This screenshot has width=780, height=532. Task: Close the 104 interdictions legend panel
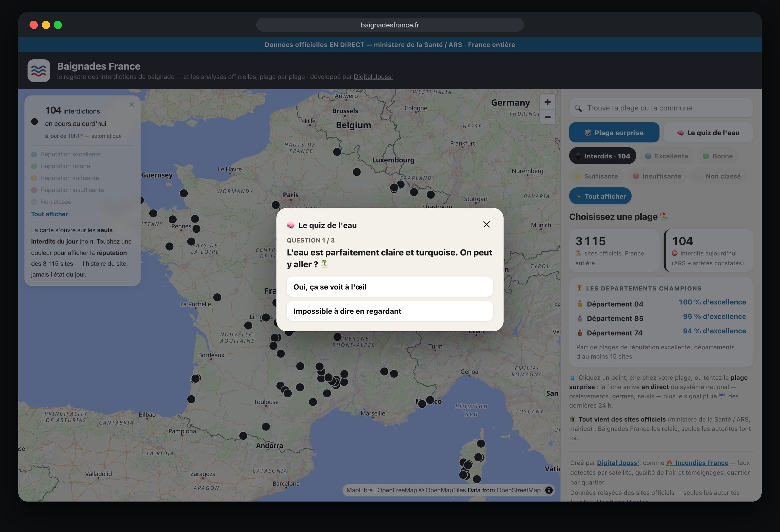tap(132, 105)
